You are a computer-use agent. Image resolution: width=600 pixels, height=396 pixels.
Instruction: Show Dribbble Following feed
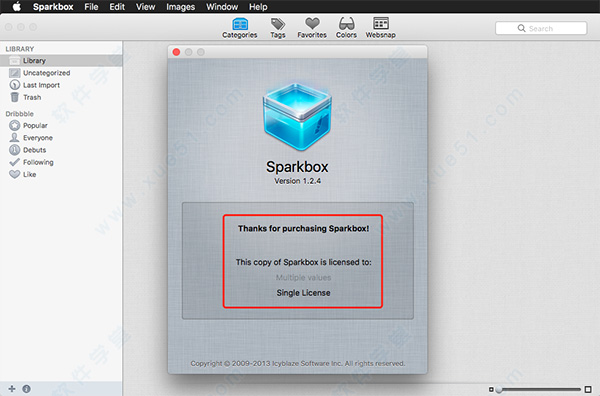(x=61, y=162)
